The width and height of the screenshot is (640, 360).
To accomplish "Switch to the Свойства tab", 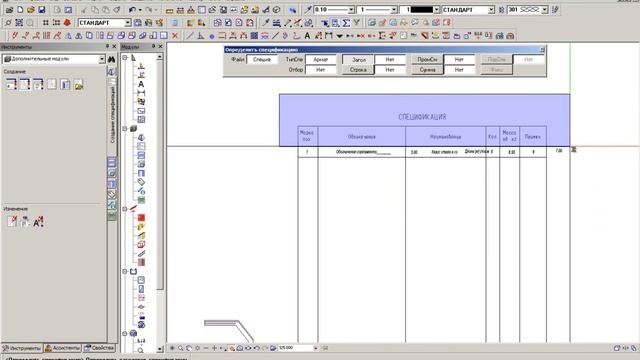I will pos(99,348).
